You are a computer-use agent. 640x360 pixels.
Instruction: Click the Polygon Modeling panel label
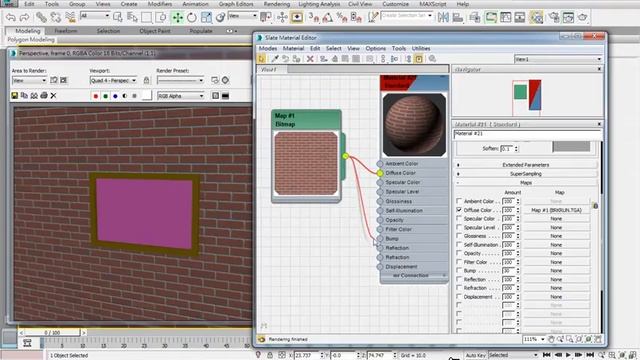[31, 40]
